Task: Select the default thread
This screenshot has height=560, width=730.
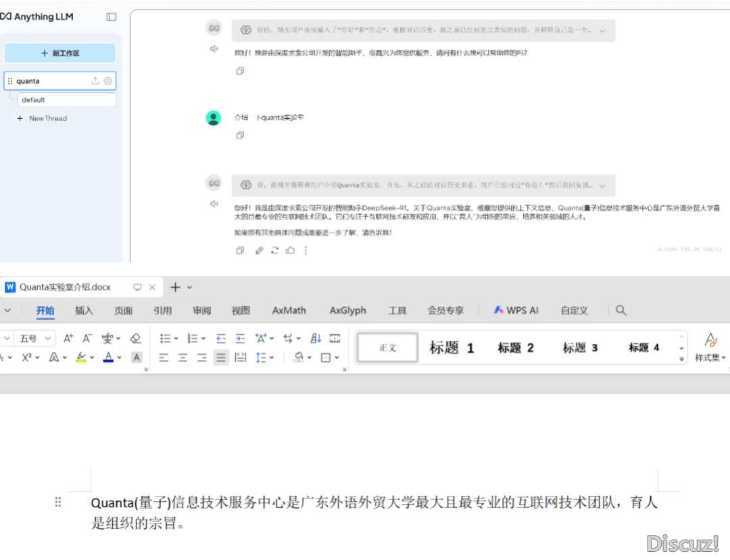Action: click(x=66, y=99)
